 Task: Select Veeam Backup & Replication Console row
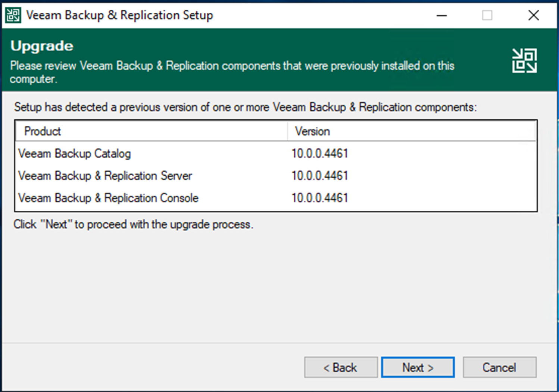click(x=276, y=198)
